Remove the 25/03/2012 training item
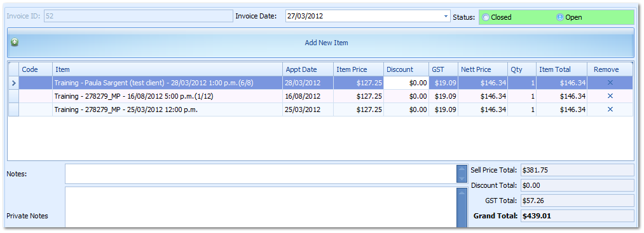Image resolution: width=644 pixels, height=233 pixels. click(x=610, y=109)
